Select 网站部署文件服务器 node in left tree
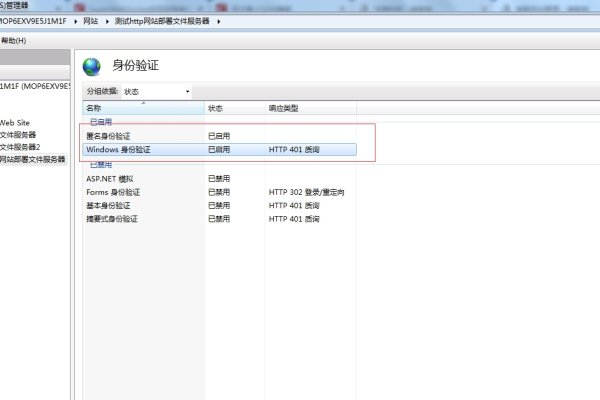This screenshot has width=600, height=400. [x=32, y=158]
